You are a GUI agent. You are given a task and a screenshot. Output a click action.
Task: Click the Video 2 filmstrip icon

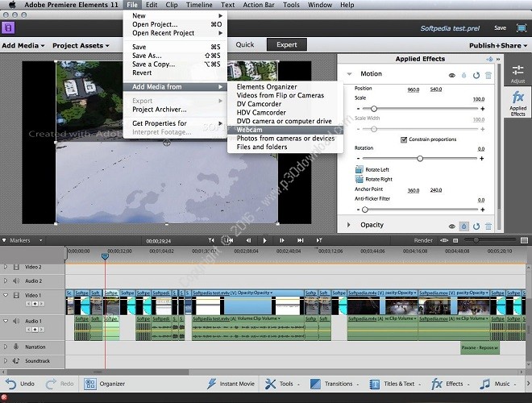click(16, 267)
